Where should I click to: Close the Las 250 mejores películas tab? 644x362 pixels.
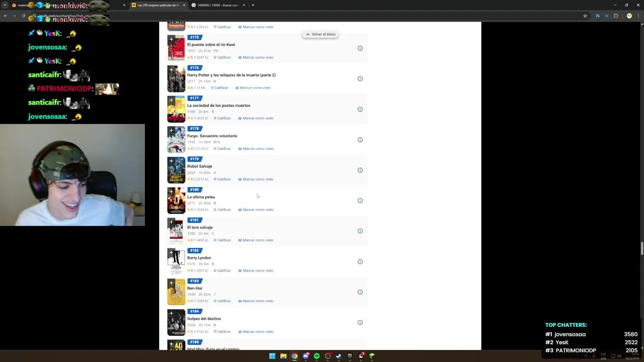tap(184, 5)
